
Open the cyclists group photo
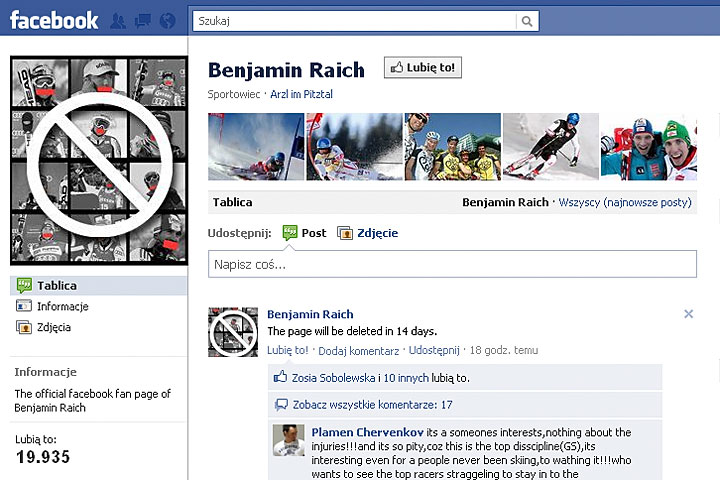452,147
